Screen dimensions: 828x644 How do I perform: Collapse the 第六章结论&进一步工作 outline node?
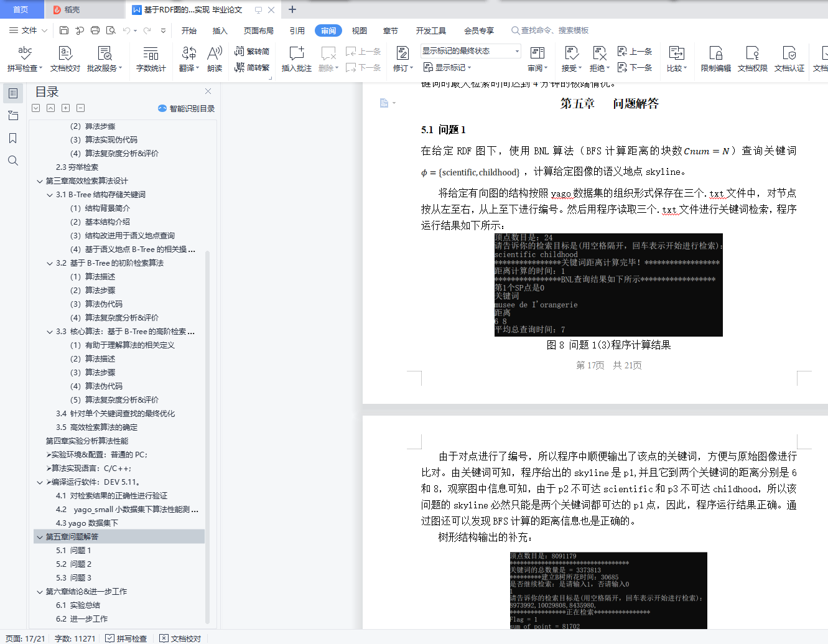pos(40,592)
